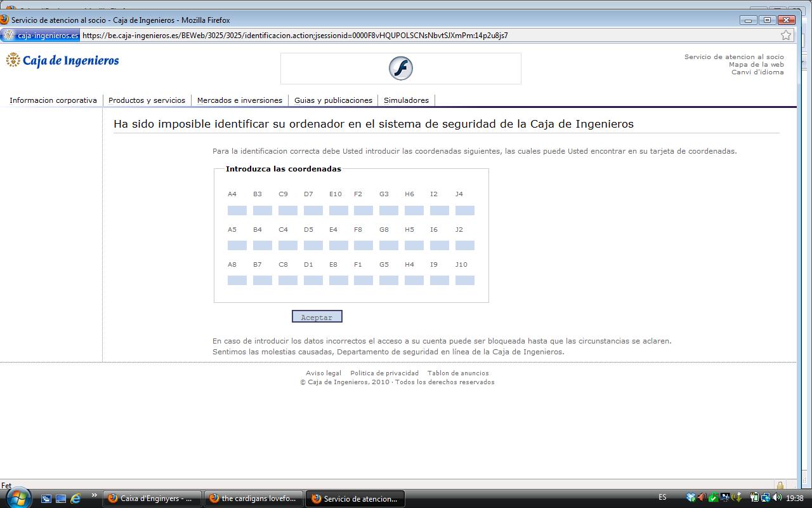Click the F2 coordinate input field
Viewport: 812px width, 508px height.
click(x=363, y=210)
